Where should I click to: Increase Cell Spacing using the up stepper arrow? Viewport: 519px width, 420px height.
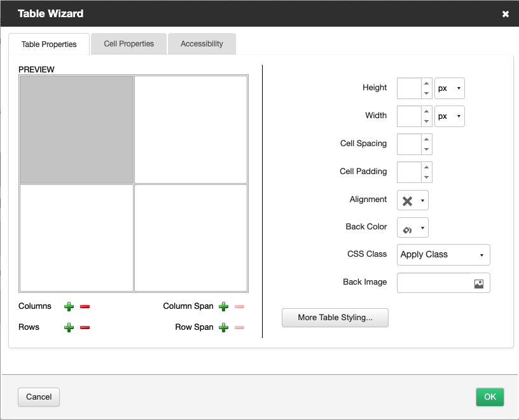click(427, 140)
